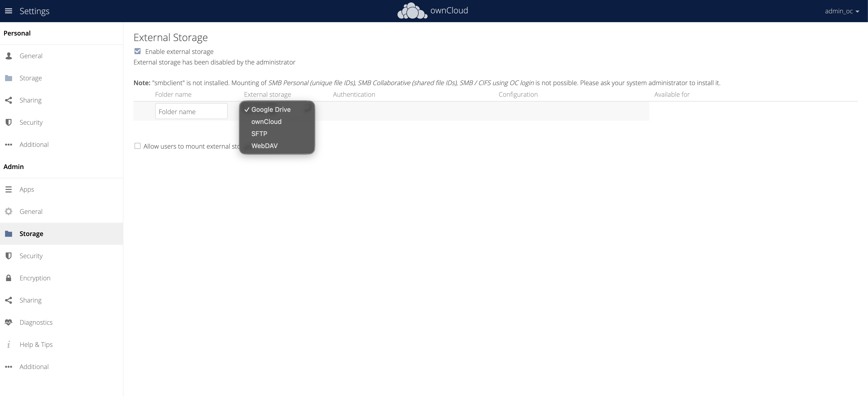Screen dimensions: 868x396
Task: Select SFTP from the storage dropdown
Action: coord(259,134)
